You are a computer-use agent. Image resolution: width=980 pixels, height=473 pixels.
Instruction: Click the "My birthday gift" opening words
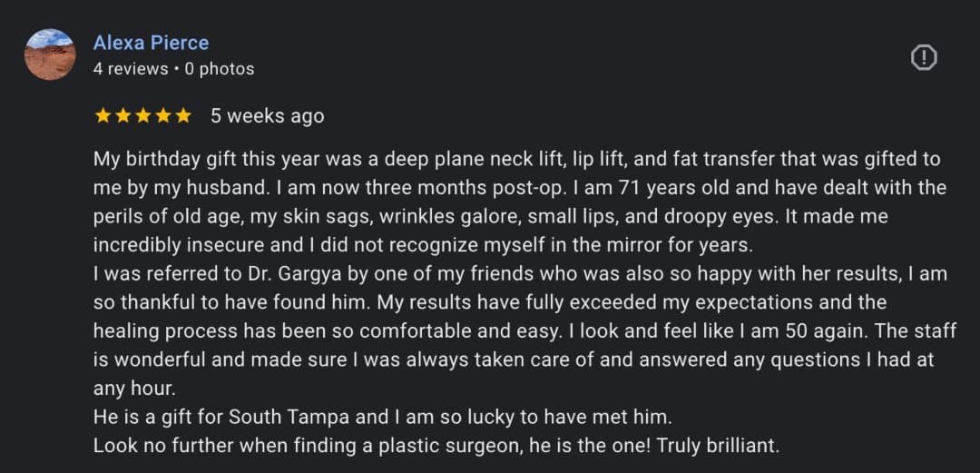tap(161, 160)
